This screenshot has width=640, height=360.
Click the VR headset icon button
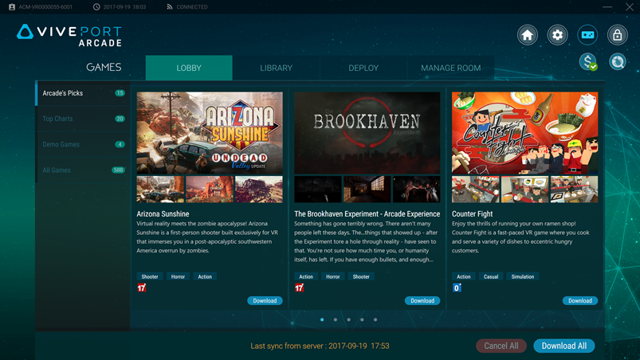tap(587, 35)
